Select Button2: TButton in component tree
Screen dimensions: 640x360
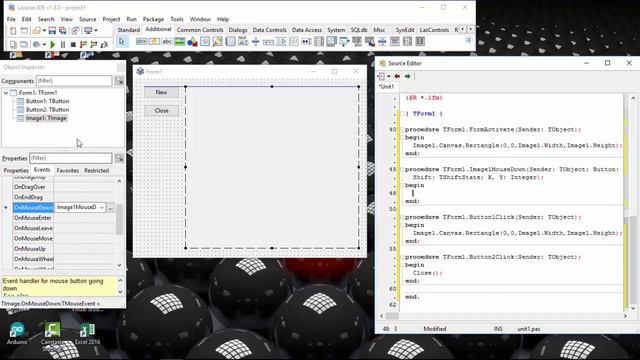click(x=47, y=110)
